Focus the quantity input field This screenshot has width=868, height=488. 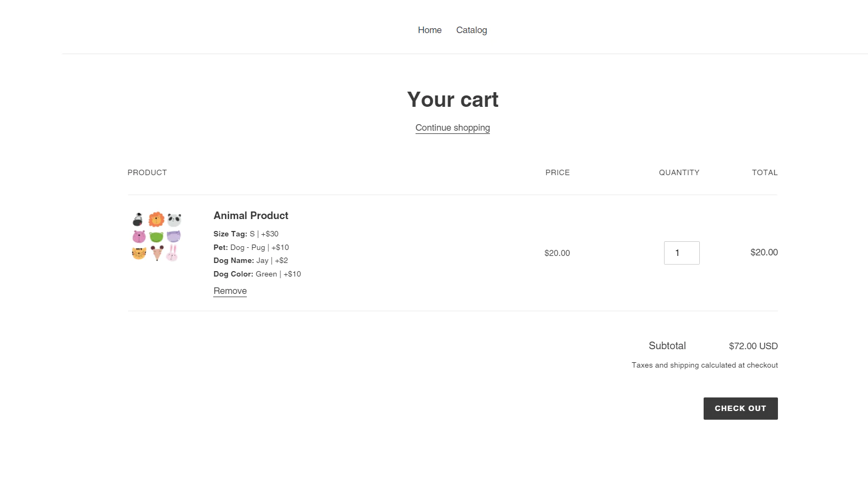coord(681,253)
